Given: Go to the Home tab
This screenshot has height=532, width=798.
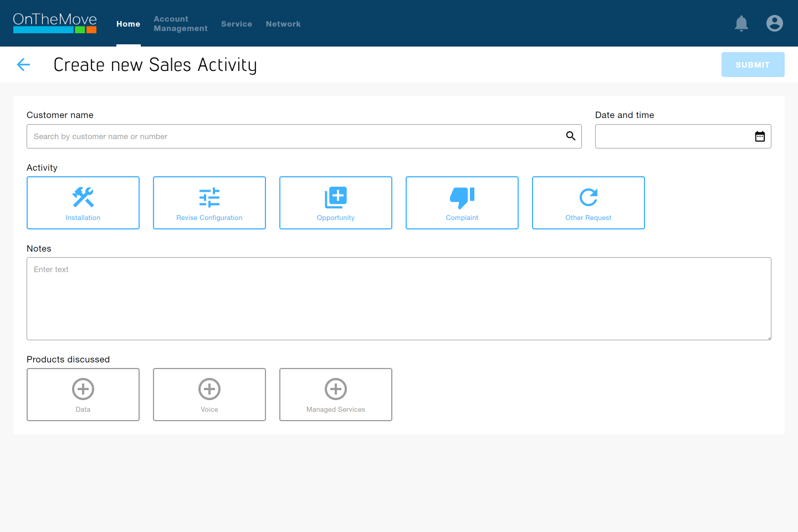Looking at the screenshot, I should 128,24.
